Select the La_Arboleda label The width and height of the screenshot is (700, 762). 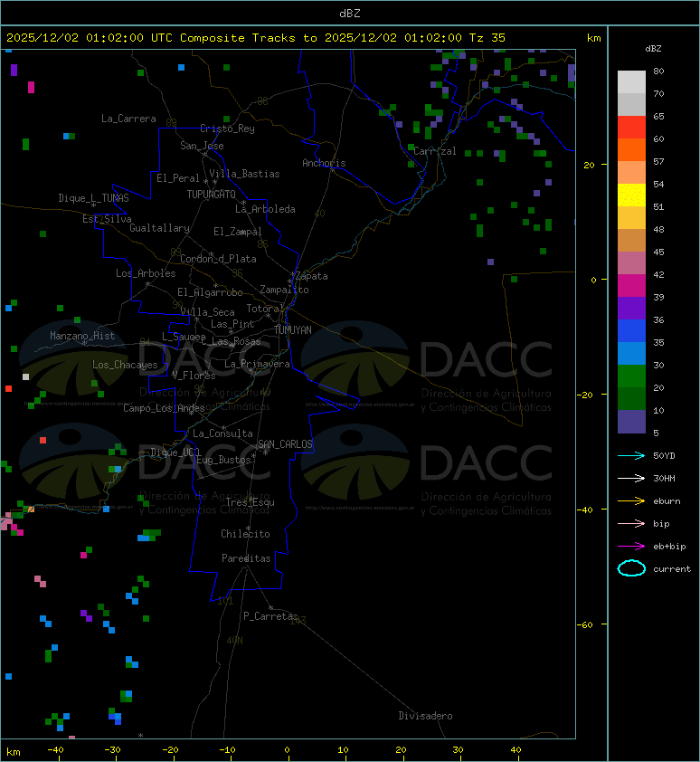pyautogui.click(x=265, y=209)
